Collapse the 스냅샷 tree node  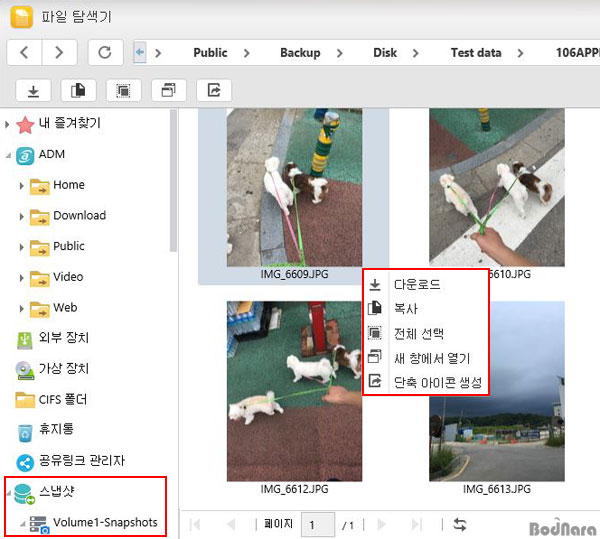(8, 493)
